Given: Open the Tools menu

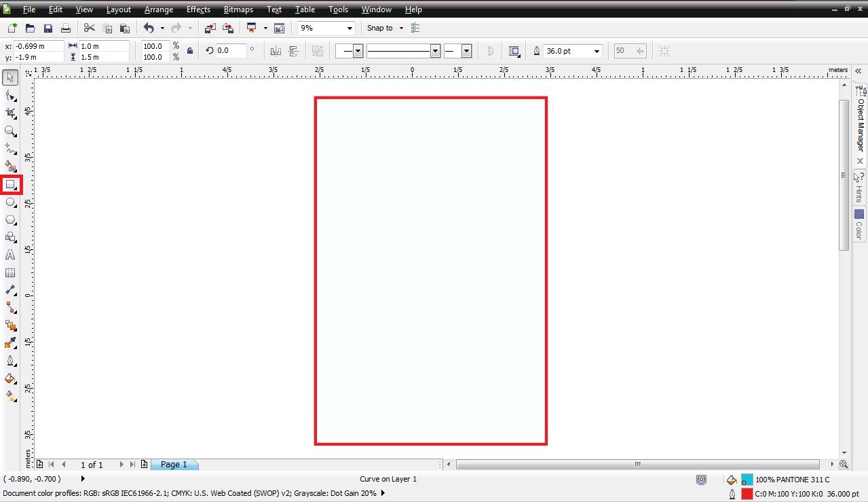Looking at the screenshot, I should pos(338,10).
